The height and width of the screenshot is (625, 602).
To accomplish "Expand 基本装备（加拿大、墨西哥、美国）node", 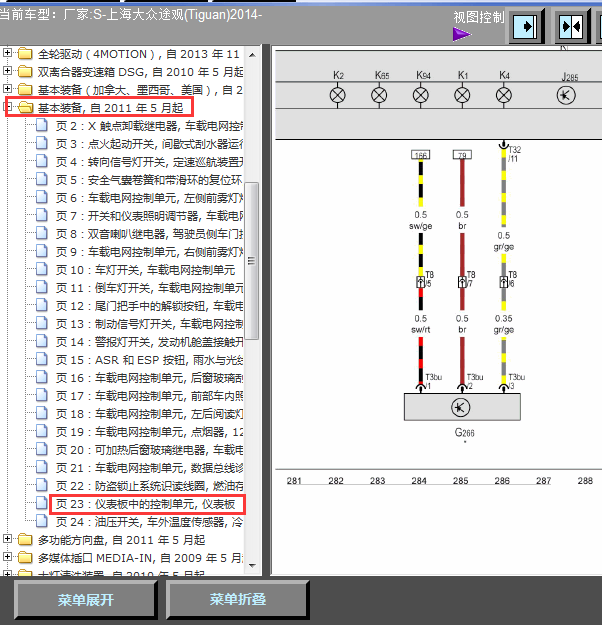I will tap(7, 88).
